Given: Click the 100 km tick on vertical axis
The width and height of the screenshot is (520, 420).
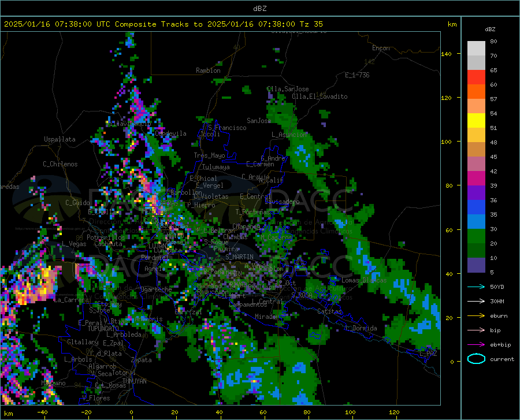Looking at the screenshot, I should tap(446, 142).
